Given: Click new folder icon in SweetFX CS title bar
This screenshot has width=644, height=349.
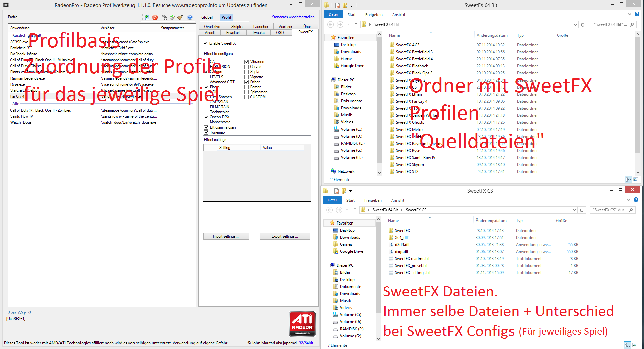Looking at the screenshot, I should tap(344, 191).
